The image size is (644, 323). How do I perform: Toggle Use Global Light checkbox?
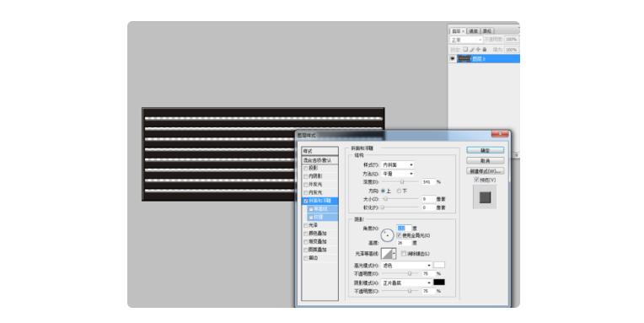click(399, 235)
